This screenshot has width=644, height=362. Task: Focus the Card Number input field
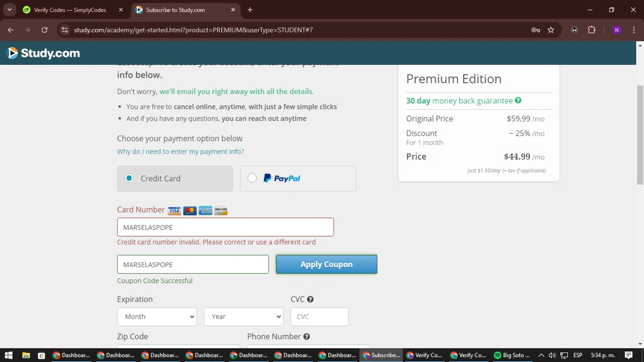[x=225, y=227]
